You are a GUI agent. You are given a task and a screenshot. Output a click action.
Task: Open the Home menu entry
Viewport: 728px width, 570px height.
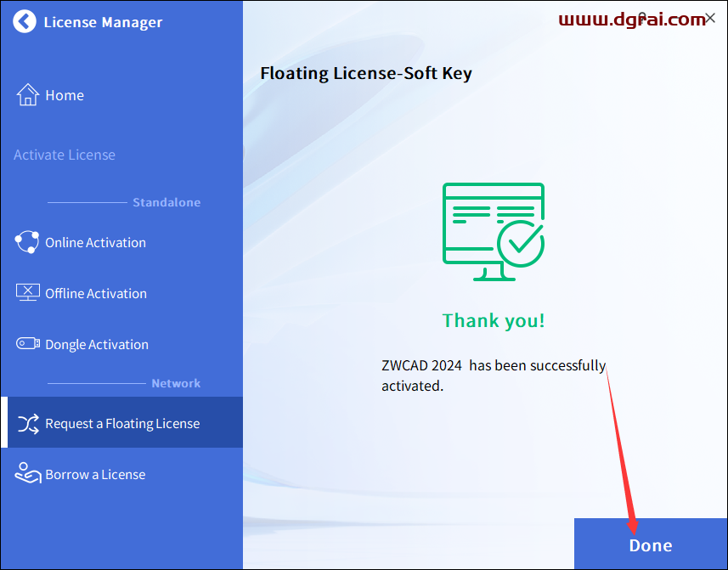65,95
